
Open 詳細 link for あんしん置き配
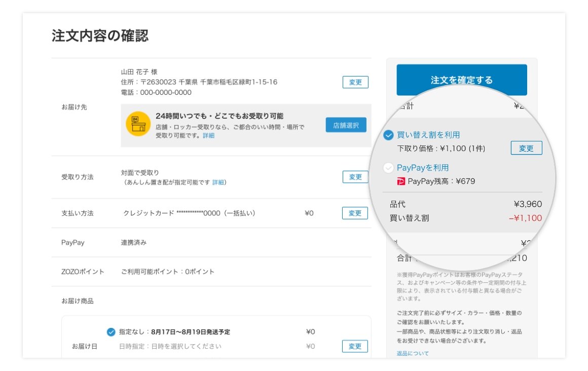(218, 182)
